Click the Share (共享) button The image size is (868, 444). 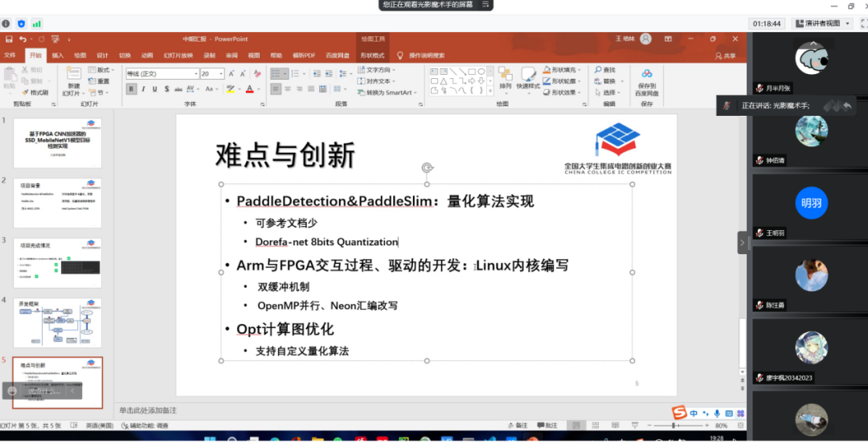click(x=725, y=55)
